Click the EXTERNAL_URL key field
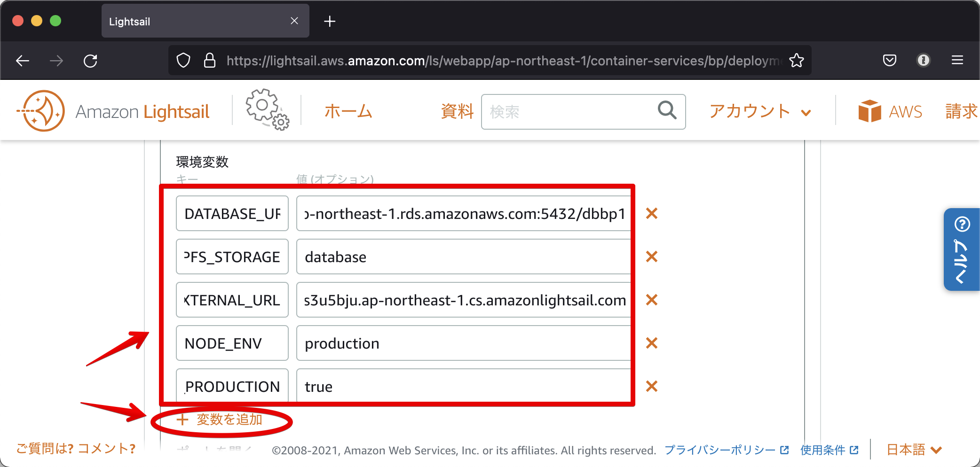 pyautogui.click(x=232, y=300)
